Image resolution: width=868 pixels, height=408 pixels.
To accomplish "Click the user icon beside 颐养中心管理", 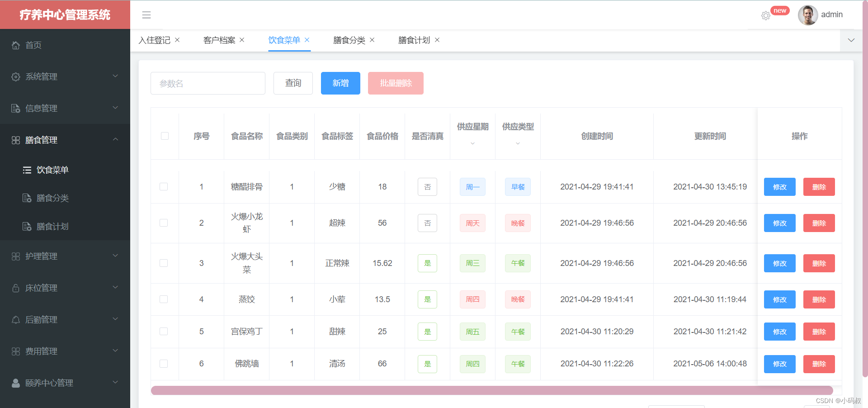I will click(16, 383).
